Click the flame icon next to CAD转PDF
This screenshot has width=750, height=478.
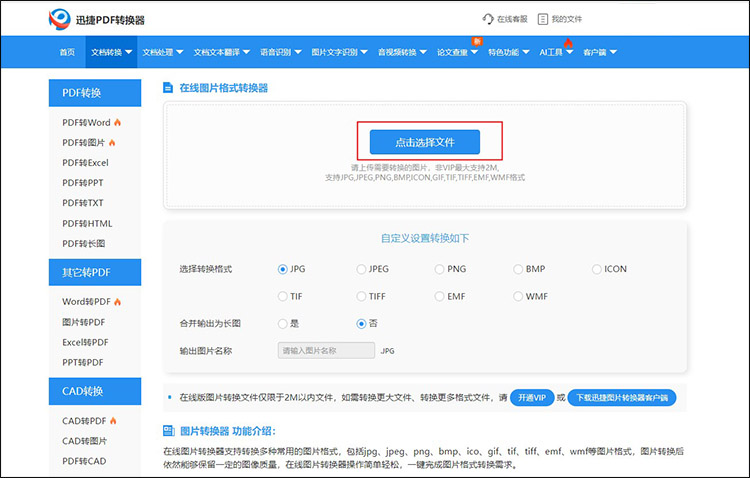113,421
